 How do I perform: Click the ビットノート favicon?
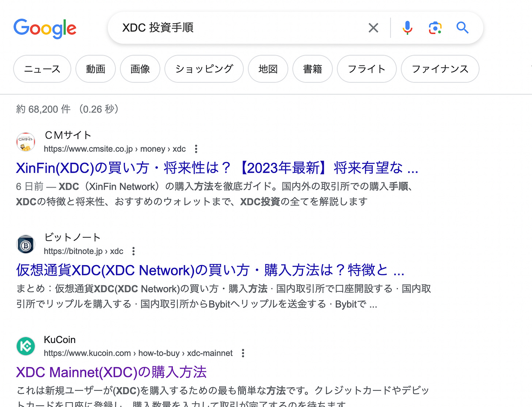[x=26, y=244]
